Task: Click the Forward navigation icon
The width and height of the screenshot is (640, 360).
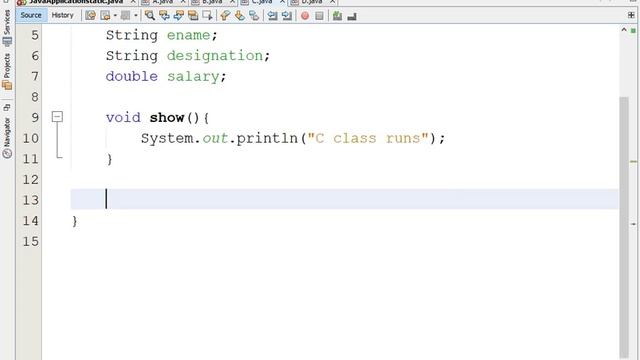Action: pyautogui.click(x=125, y=16)
